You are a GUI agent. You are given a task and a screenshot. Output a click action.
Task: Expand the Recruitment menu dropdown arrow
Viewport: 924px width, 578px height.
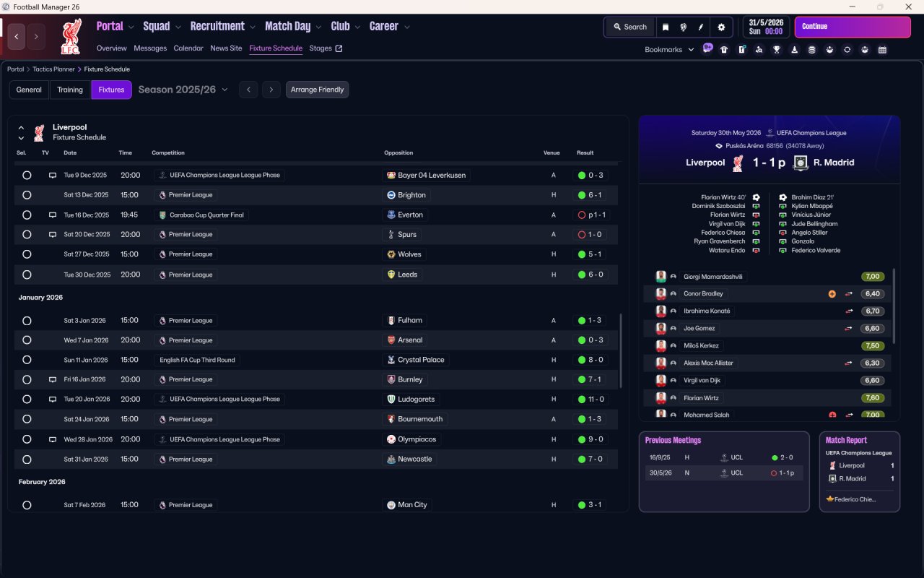(253, 27)
